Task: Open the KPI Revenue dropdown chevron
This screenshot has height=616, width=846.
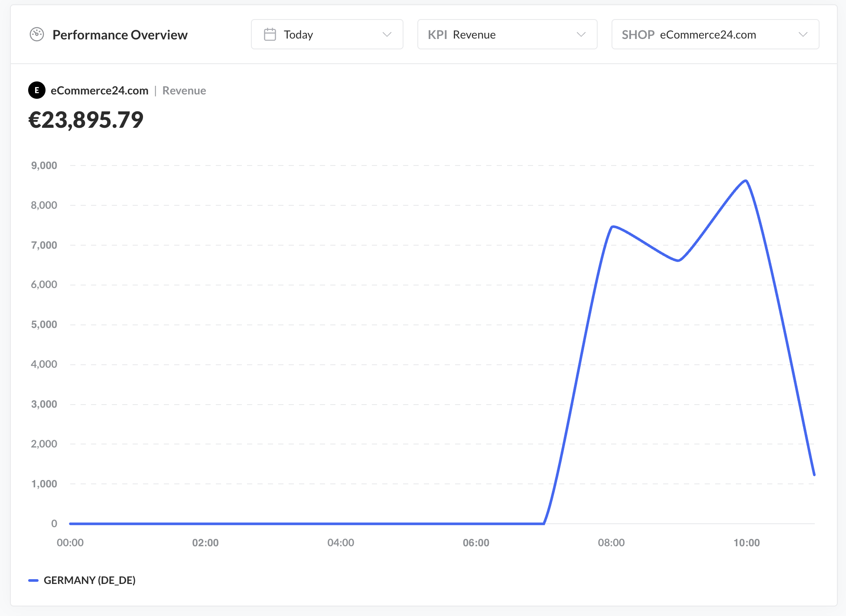Action: [x=581, y=34]
